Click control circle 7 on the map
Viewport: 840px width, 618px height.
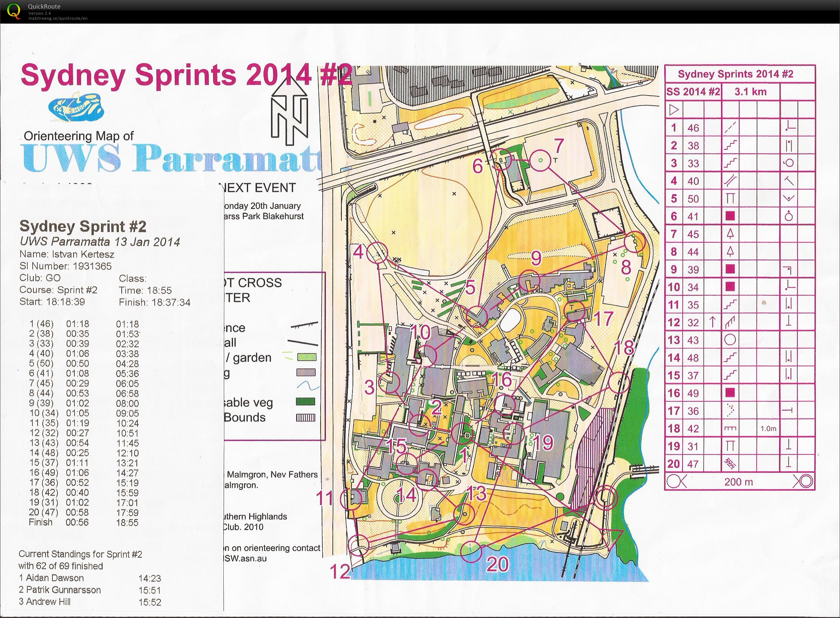pyautogui.click(x=540, y=160)
